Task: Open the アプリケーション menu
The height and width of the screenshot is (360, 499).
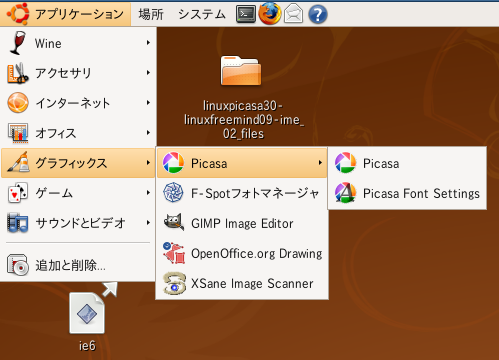Action: 65,14
